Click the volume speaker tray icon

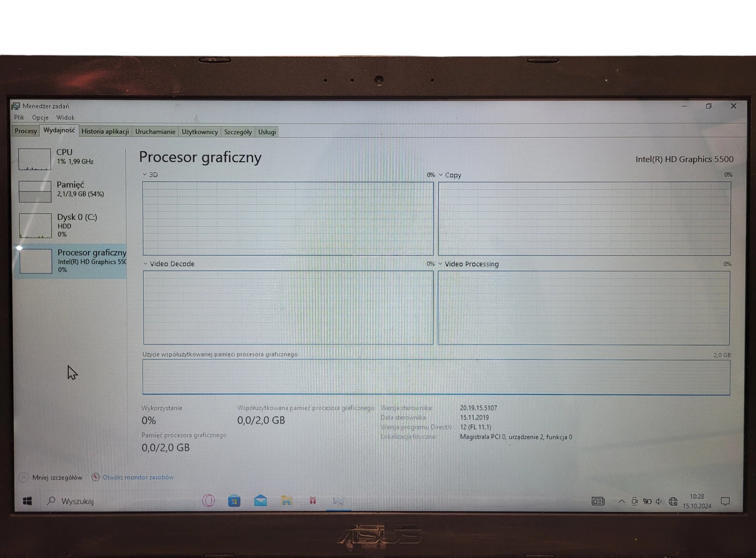click(x=659, y=501)
